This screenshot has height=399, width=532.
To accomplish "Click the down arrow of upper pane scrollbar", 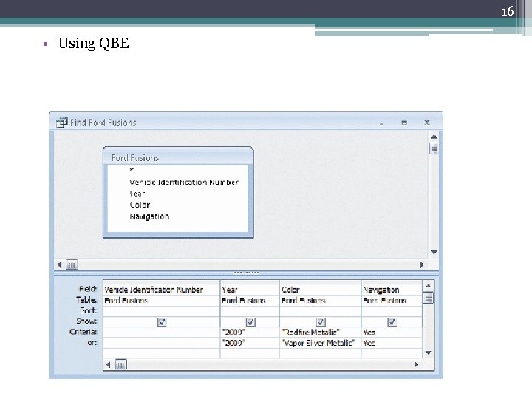I will click(x=434, y=252).
